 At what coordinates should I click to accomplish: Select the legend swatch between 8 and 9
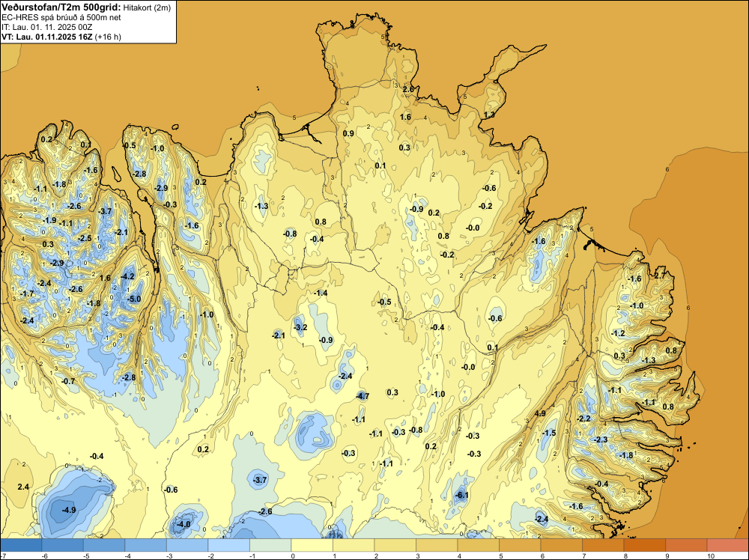tap(644, 545)
